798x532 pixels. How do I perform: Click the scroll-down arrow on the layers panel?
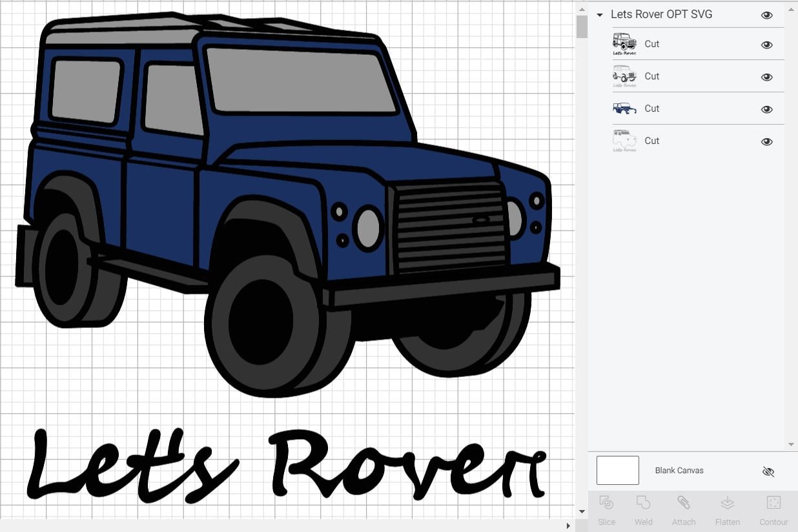tap(790, 444)
